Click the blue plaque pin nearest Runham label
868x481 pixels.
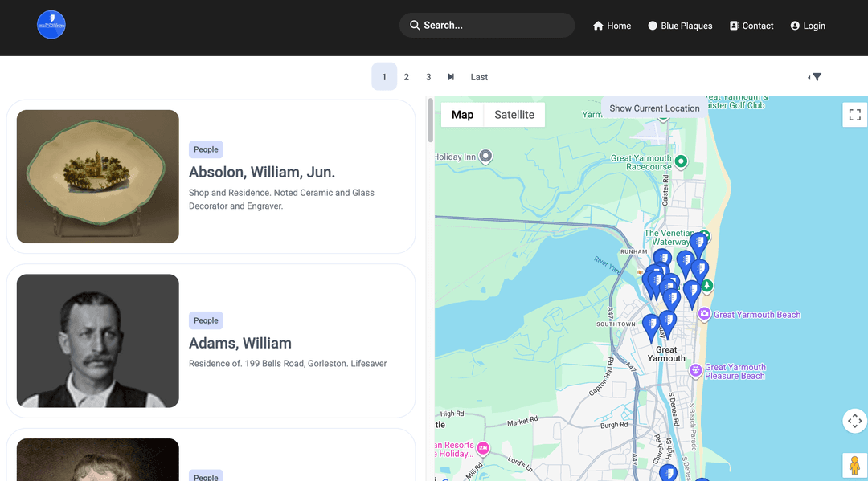coord(662,259)
